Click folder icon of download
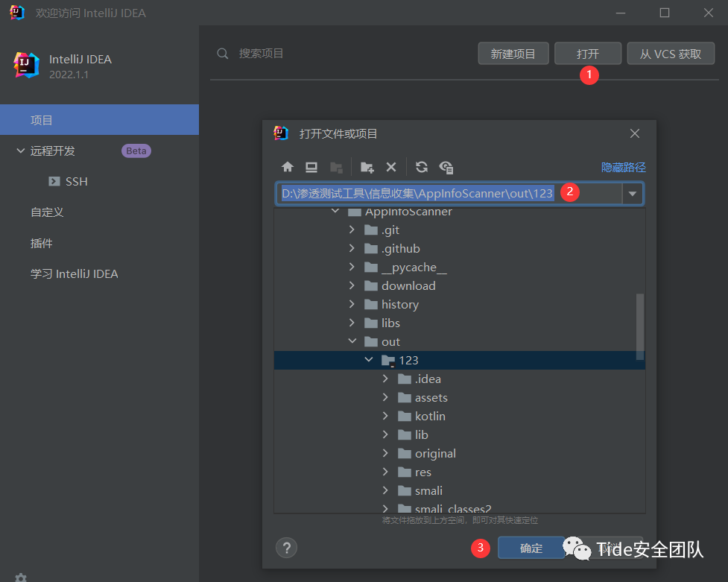This screenshot has height=582, width=728. click(x=370, y=285)
